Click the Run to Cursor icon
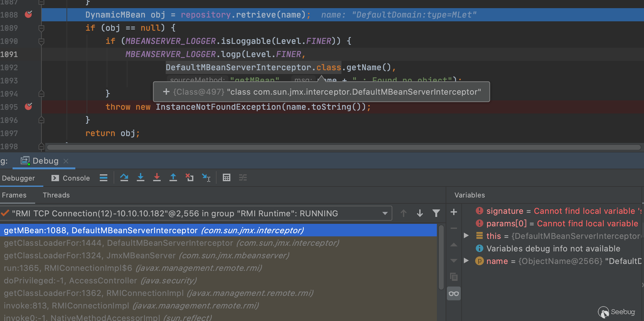The height and width of the screenshot is (321, 644). click(x=206, y=178)
